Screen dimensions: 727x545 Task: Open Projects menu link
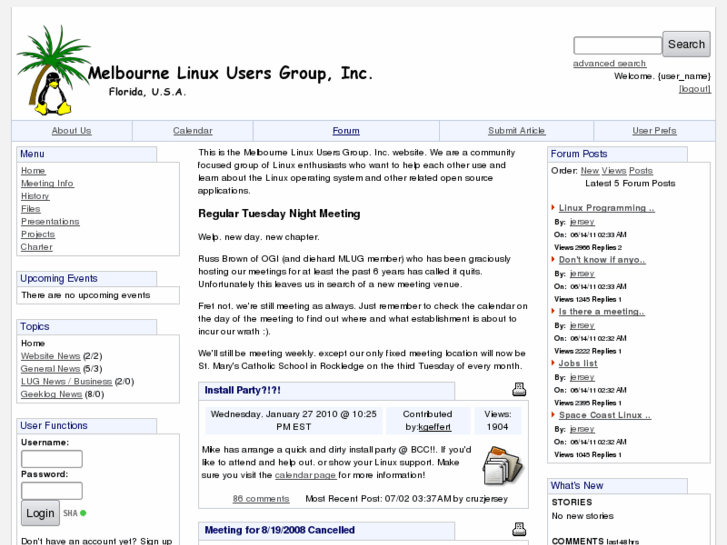[x=38, y=234]
